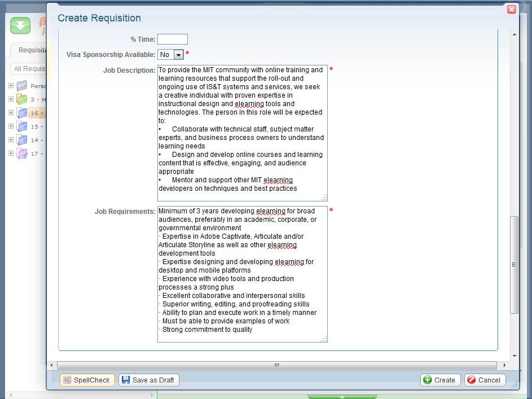Image resolution: width=532 pixels, height=399 pixels.
Task: Click the folder icon of item 14
Action: [22, 141]
